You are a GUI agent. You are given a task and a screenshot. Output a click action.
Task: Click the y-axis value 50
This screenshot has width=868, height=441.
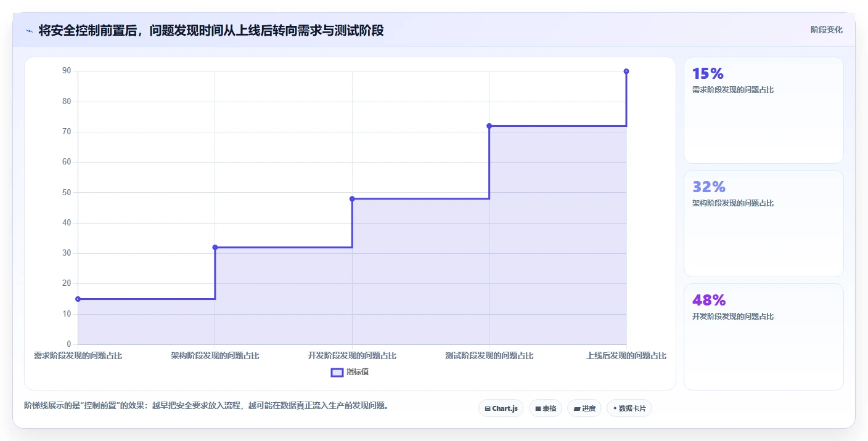(67, 193)
